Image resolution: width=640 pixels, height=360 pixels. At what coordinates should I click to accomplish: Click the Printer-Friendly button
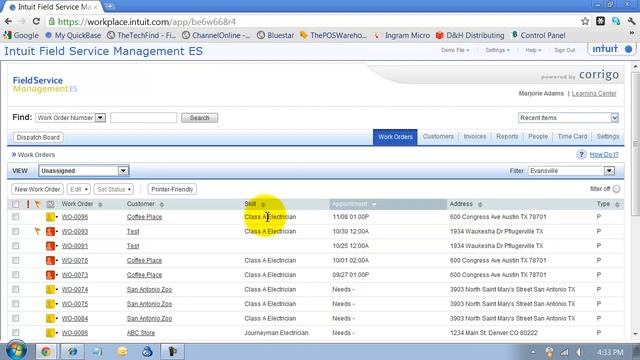(172, 189)
